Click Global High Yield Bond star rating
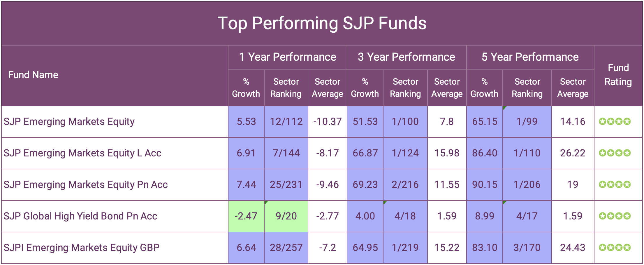The image size is (644, 265). (x=615, y=216)
